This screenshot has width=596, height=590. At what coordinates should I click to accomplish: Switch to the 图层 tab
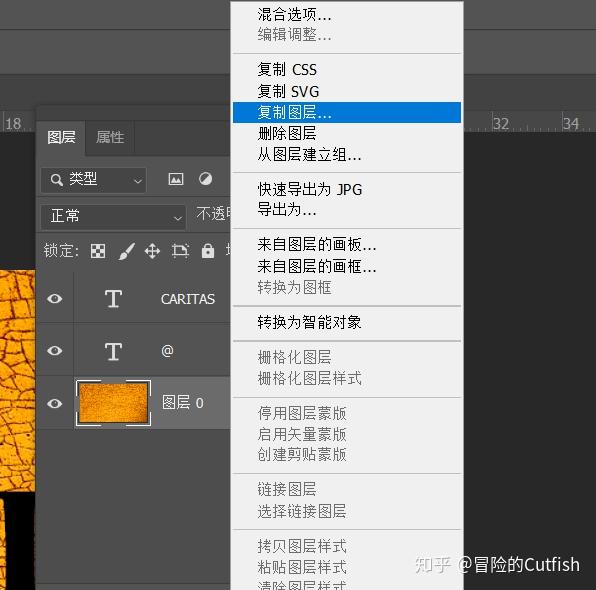coord(61,137)
